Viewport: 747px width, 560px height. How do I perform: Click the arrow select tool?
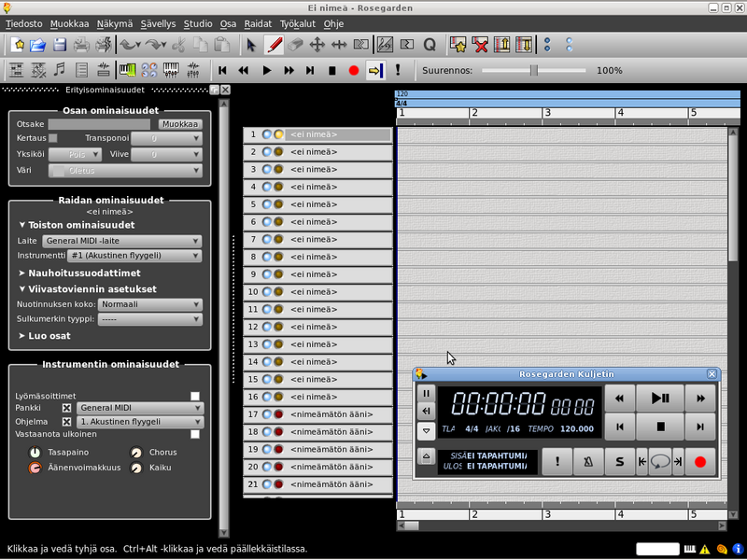(x=251, y=44)
